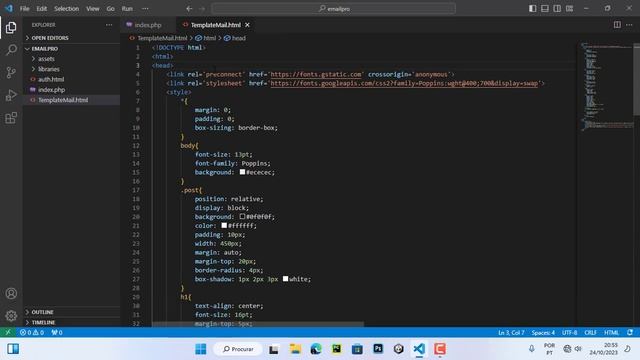Click the white box-shadow color swatch
The image size is (640, 360).
[285, 279]
